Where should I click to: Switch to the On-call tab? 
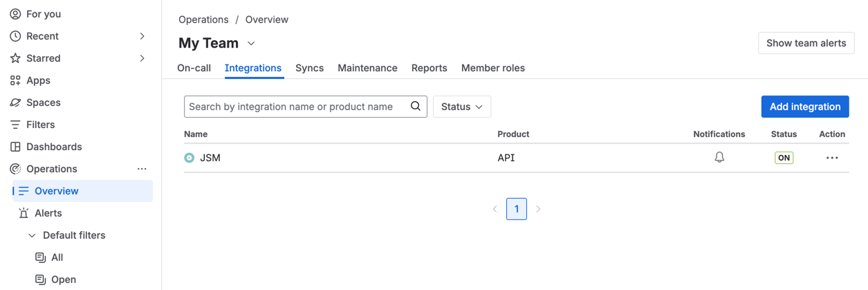click(x=194, y=68)
